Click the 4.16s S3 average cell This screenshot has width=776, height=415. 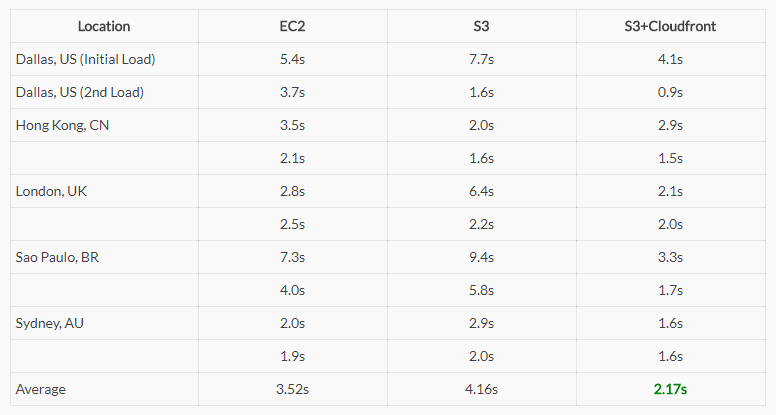[482, 389]
